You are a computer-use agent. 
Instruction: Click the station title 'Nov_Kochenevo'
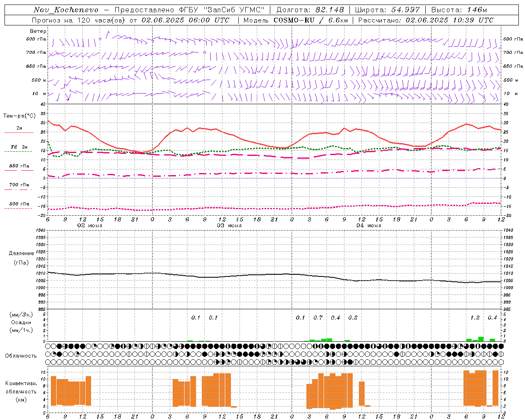point(66,10)
